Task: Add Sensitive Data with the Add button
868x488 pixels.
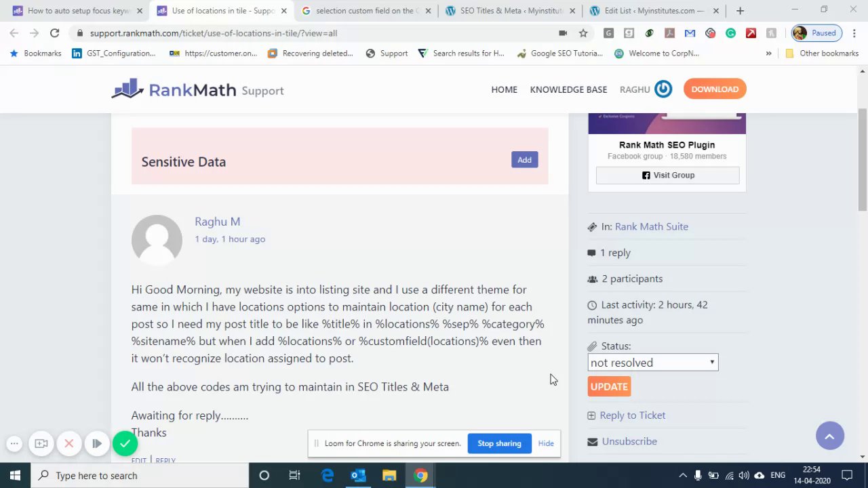Action: pos(524,160)
